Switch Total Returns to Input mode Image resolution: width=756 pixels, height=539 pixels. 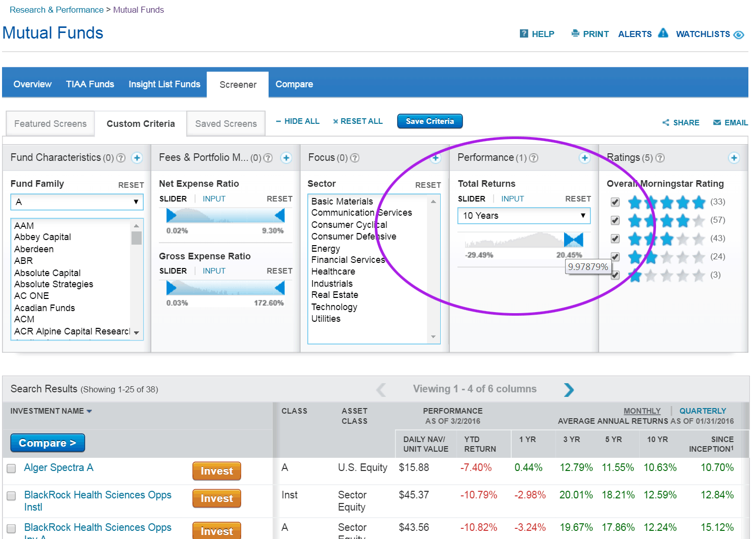(512, 199)
